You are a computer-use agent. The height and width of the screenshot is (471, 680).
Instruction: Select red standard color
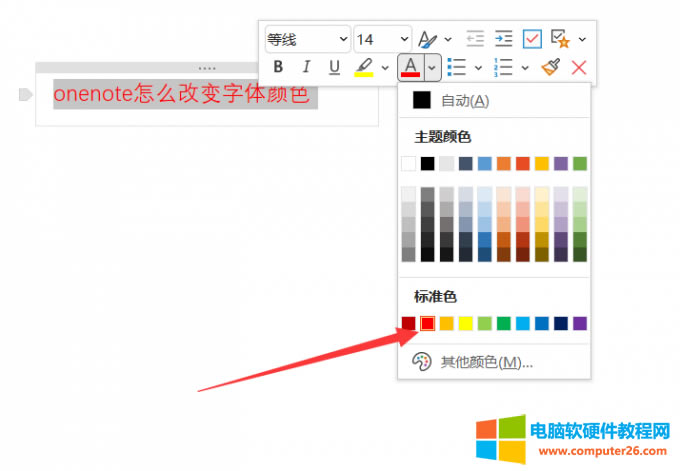pyautogui.click(x=428, y=323)
